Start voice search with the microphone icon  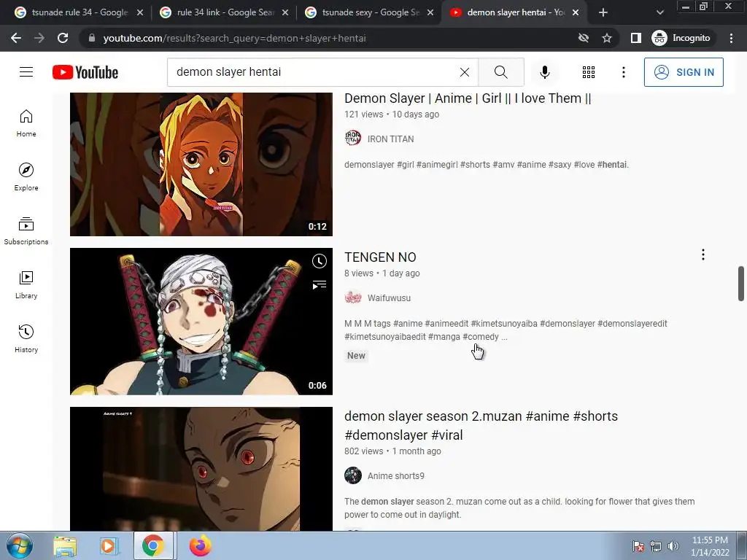545,72
